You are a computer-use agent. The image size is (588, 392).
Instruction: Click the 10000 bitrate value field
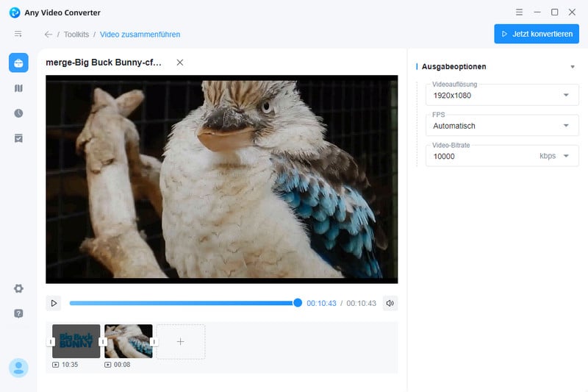(444, 157)
